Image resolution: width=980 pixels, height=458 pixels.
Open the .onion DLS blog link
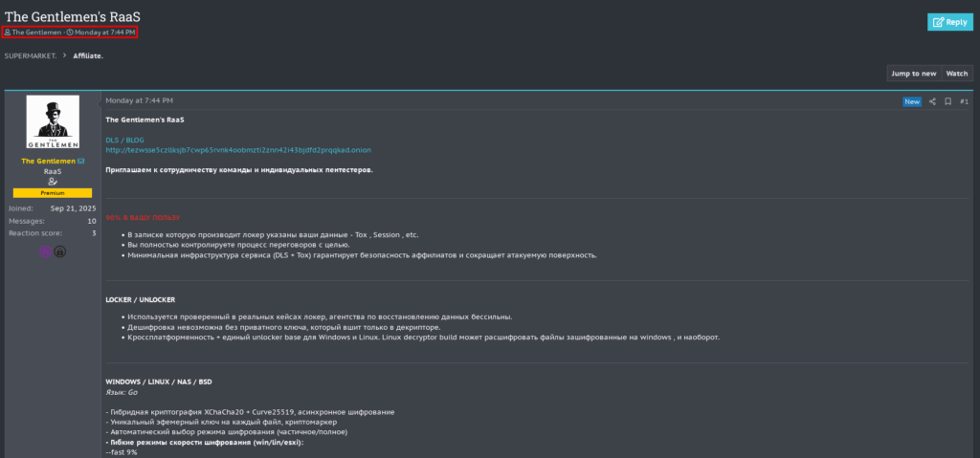click(238, 150)
